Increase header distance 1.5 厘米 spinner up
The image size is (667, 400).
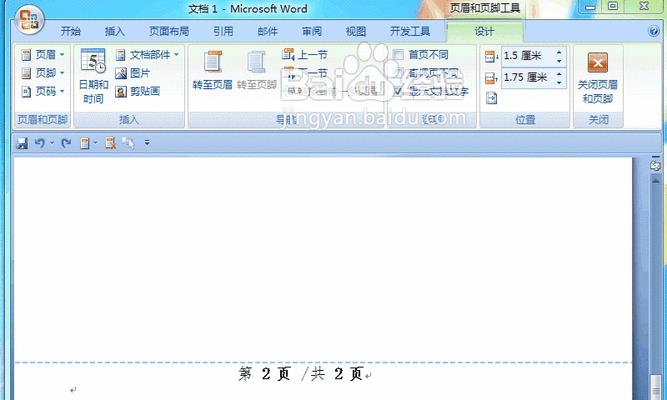point(559,52)
